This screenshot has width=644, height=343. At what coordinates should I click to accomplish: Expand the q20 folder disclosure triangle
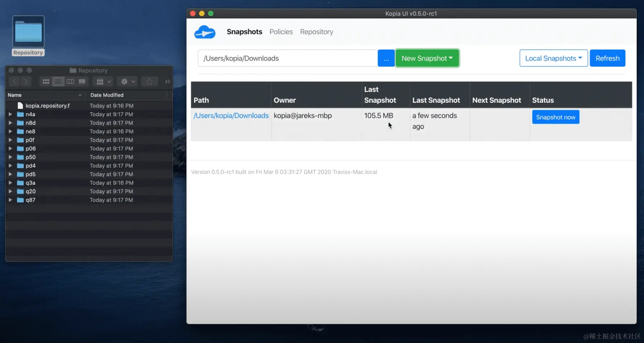tap(10, 191)
